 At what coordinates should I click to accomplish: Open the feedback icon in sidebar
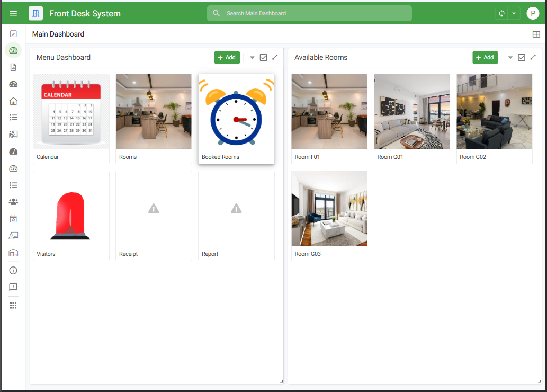[13, 287]
